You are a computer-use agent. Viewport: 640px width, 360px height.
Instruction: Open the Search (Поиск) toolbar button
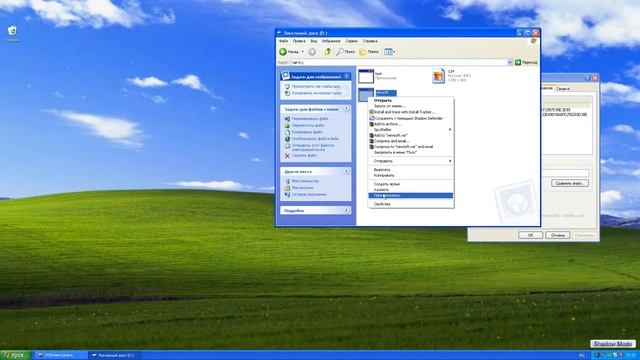pyautogui.click(x=345, y=52)
